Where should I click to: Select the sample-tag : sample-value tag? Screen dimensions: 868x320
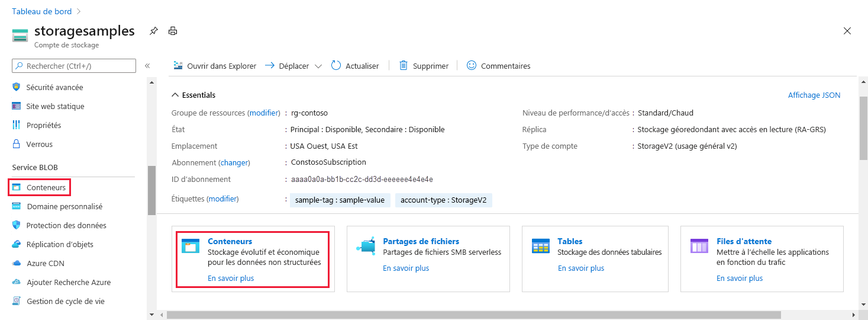click(x=340, y=200)
